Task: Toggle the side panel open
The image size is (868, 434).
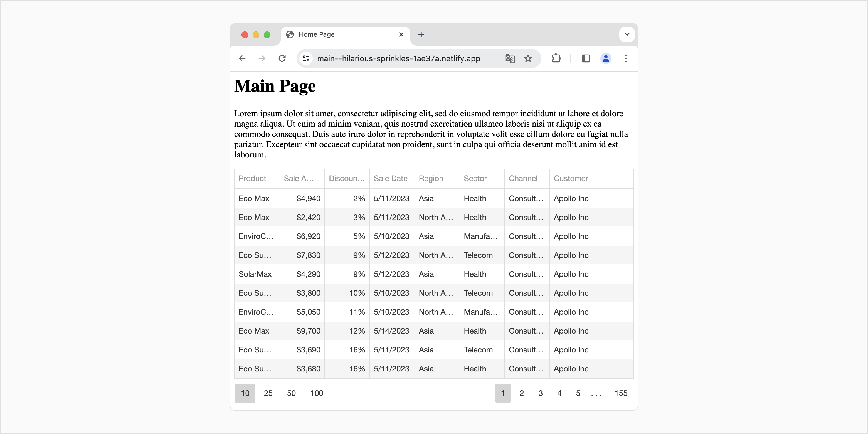Action: pos(586,58)
